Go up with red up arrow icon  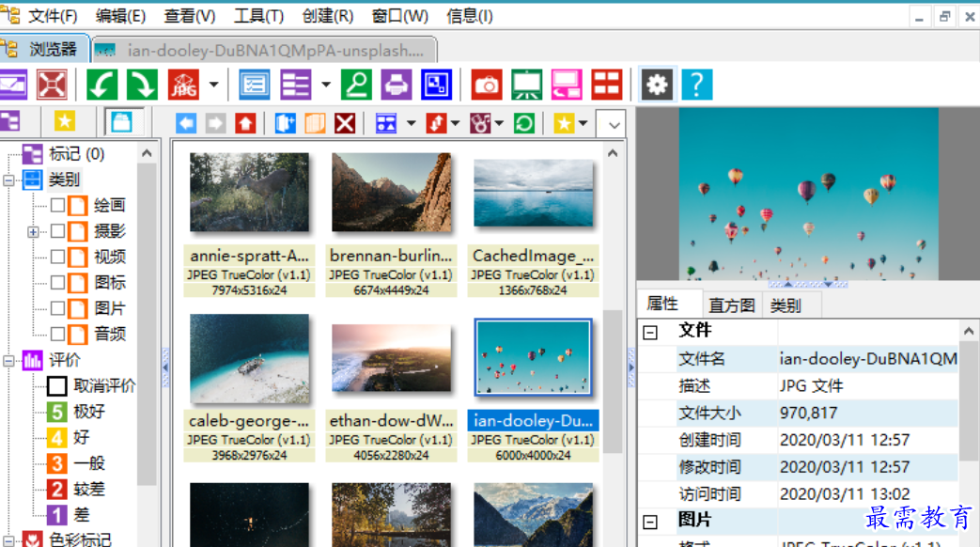(245, 123)
